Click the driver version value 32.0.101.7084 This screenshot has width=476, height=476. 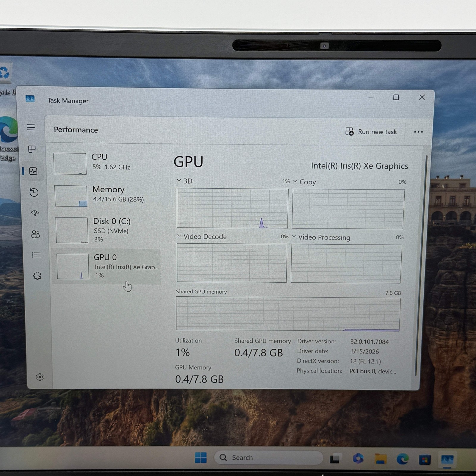click(369, 342)
